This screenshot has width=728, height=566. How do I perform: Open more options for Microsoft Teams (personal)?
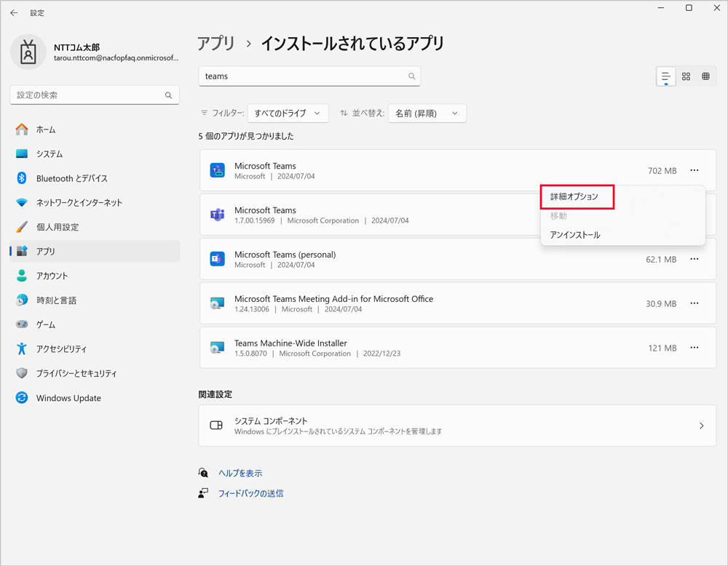point(694,259)
